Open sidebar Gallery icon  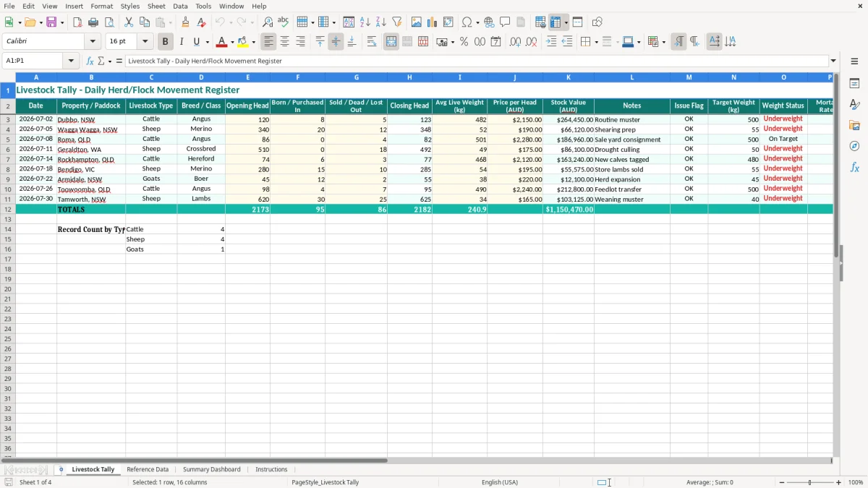(x=854, y=126)
